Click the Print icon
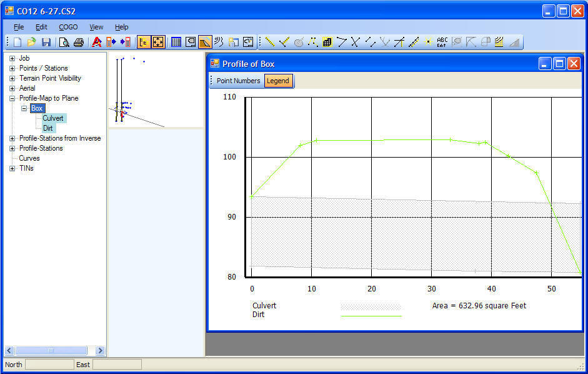This screenshot has width=588, height=374. (x=78, y=43)
